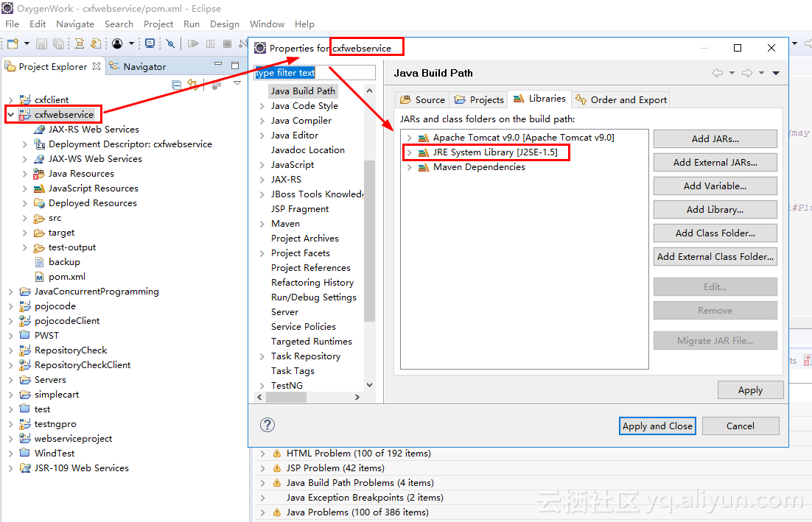Expand Java Build Path Problems group
Image resolution: width=812 pixels, height=522 pixels.
pyautogui.click(x=263, y=483)
